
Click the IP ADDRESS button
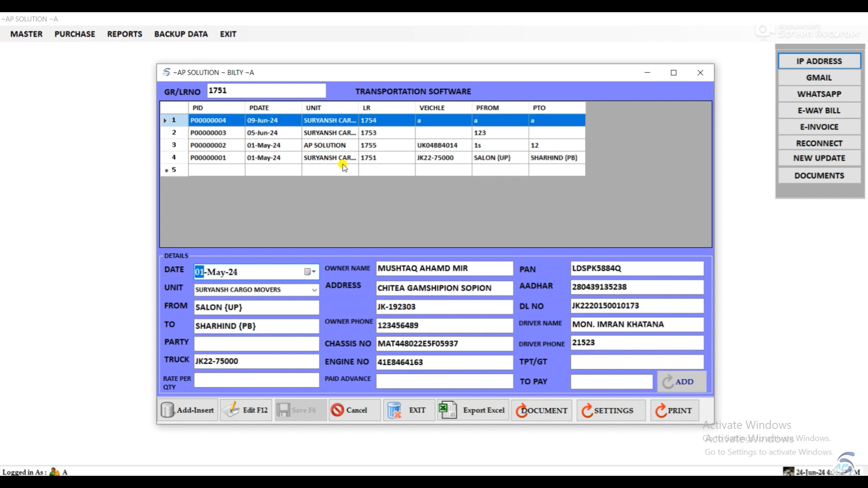[819, 61]
